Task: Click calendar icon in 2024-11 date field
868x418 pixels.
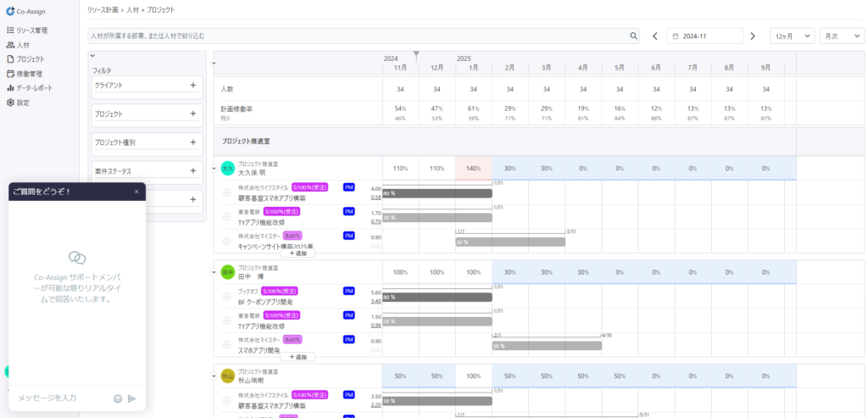Action: click(x=676, y=36)
